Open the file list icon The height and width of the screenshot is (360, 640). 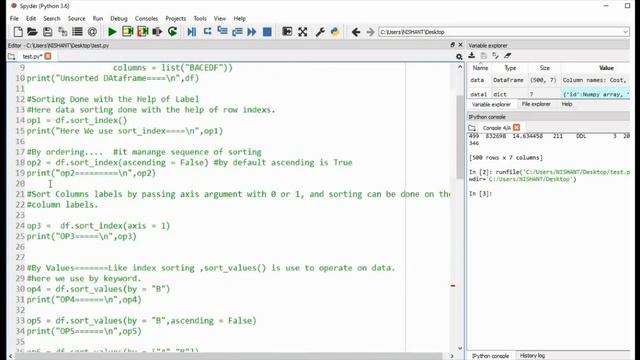[77, 32]
